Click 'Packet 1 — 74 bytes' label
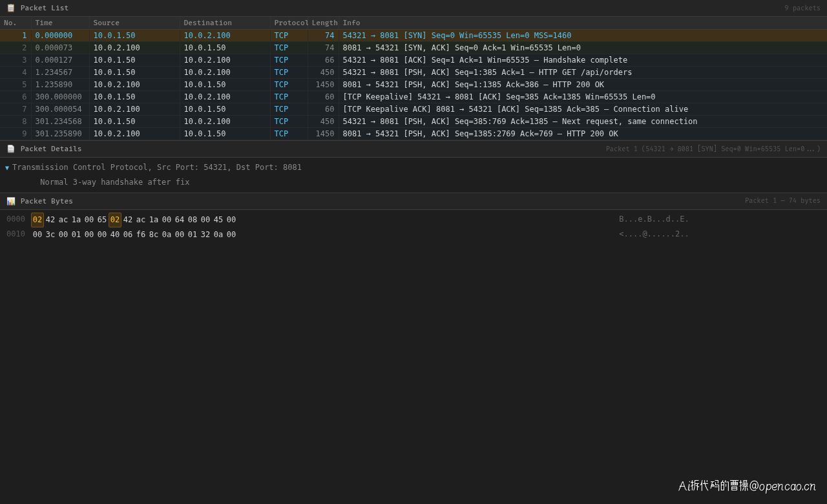The width and height of the screenshot is (827, 504). (x=782, y=201)
